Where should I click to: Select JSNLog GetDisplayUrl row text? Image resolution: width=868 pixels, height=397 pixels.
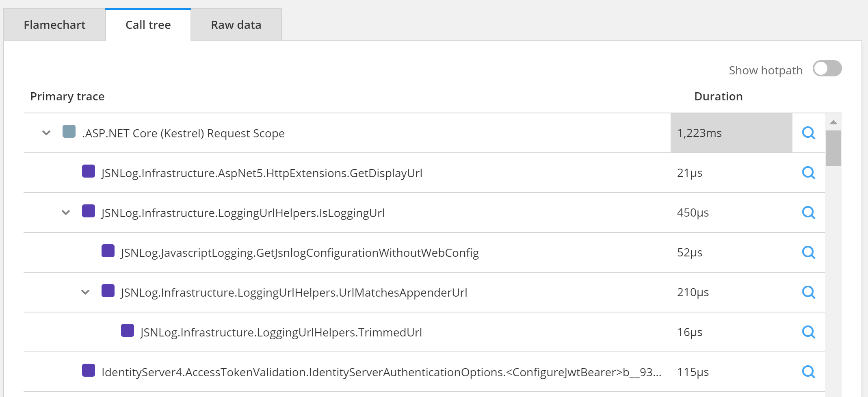pyautogui.click(x=262, y=174)
